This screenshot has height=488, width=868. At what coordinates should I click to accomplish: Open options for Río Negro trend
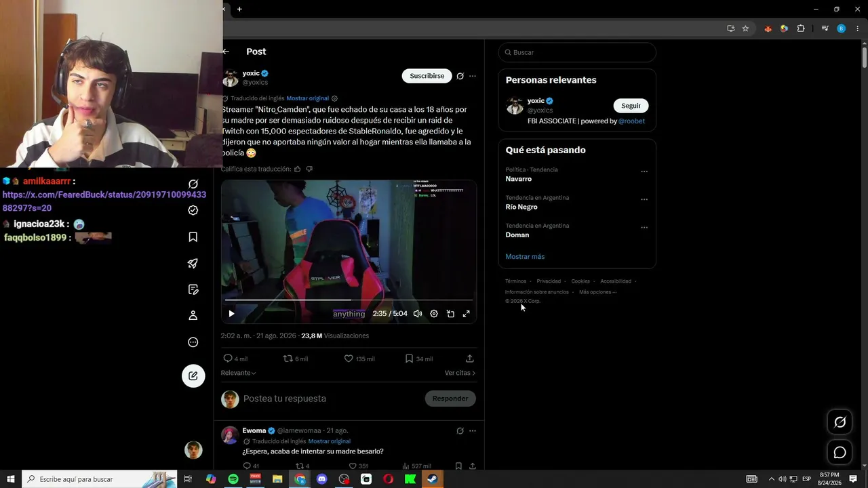click(644, 199)
